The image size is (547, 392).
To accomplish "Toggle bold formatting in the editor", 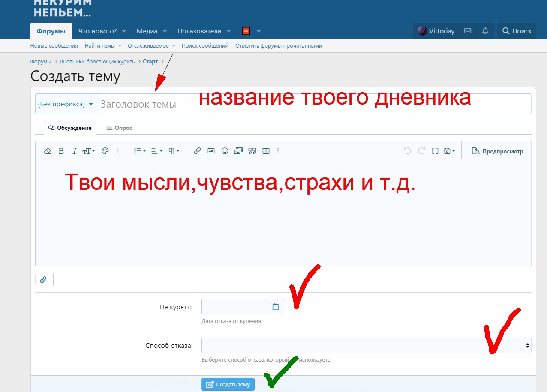I will tap(61, 150).
